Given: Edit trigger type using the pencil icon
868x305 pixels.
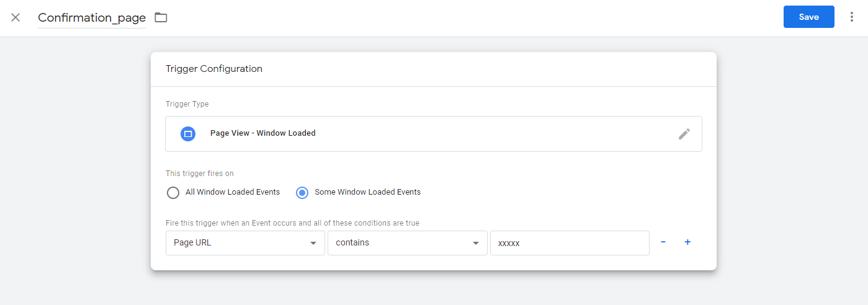Looking at the screenshot, I should pos(684,134).
